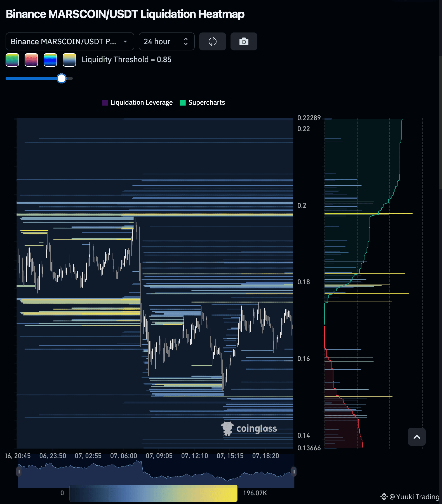Click the refresh chart icon button
Viewport: 442px width, 504px height.
click(213, 41)
